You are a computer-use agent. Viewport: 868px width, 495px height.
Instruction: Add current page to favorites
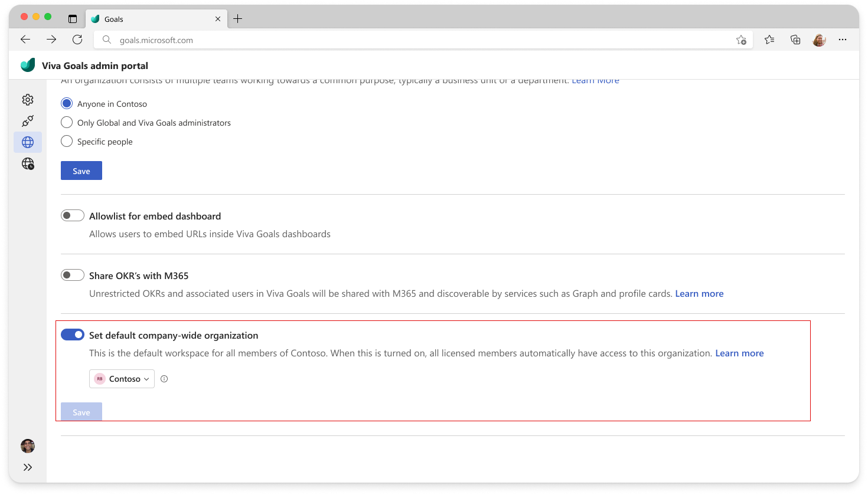pyautogui.click(x=741, y=40)
